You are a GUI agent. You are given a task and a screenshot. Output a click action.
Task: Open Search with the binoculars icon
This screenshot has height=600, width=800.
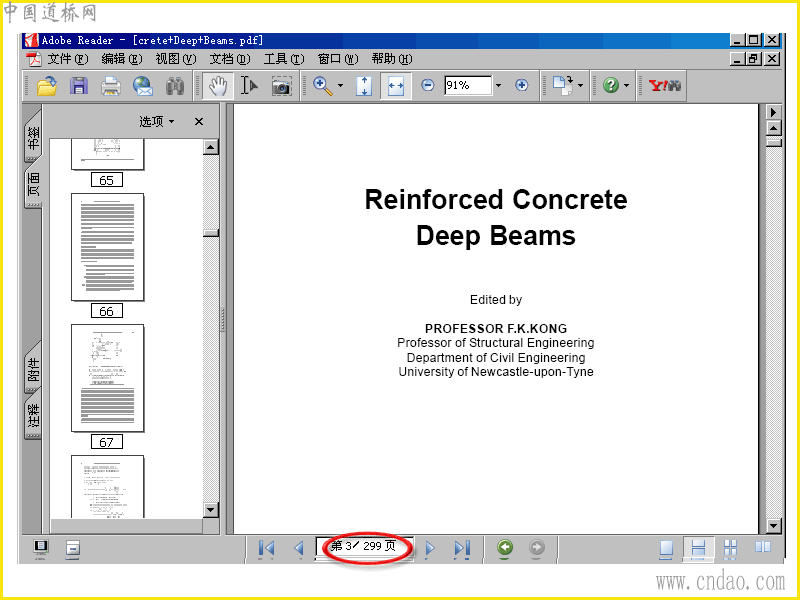click(175, 86)
